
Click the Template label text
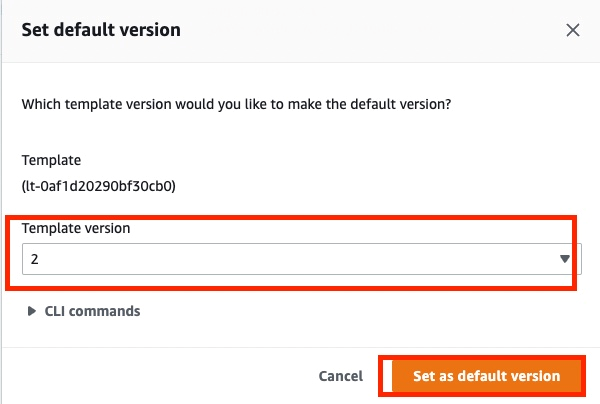(51, 160)
